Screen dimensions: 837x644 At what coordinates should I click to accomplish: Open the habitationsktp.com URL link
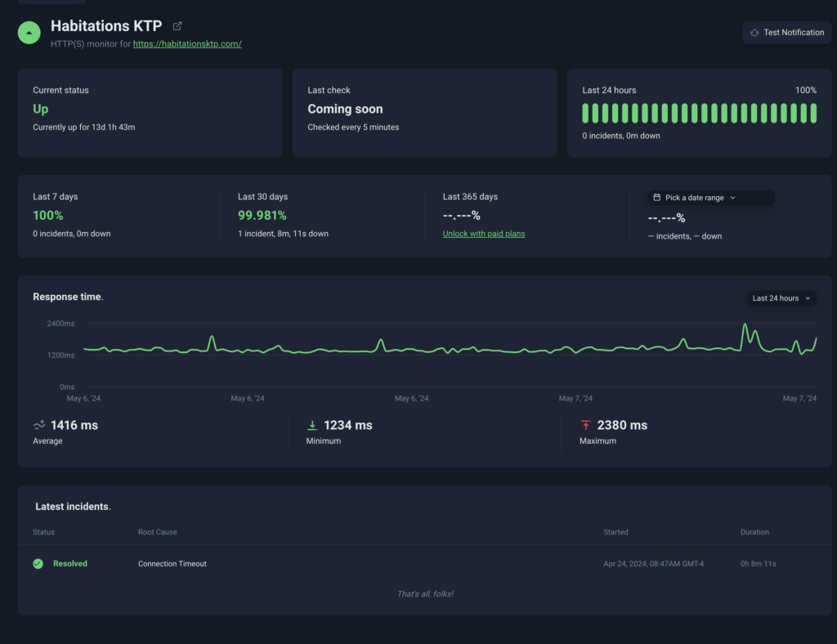(187, 44)
